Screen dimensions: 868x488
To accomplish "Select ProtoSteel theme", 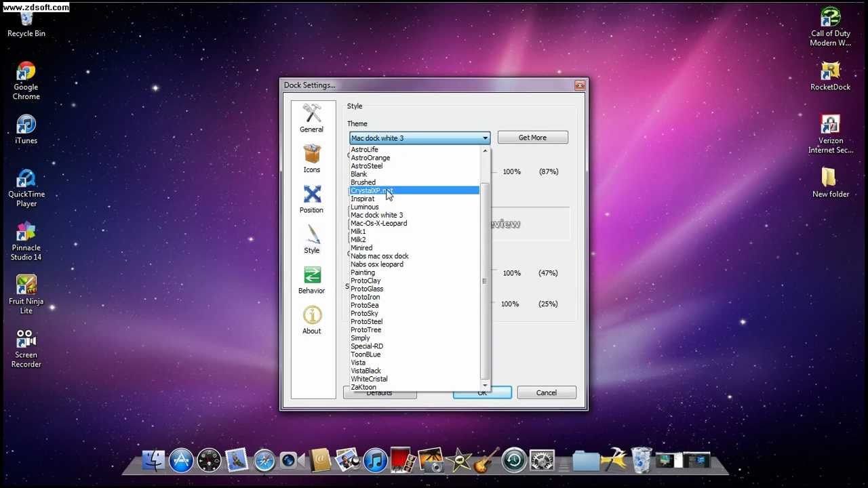I will [x=414, y=321].
